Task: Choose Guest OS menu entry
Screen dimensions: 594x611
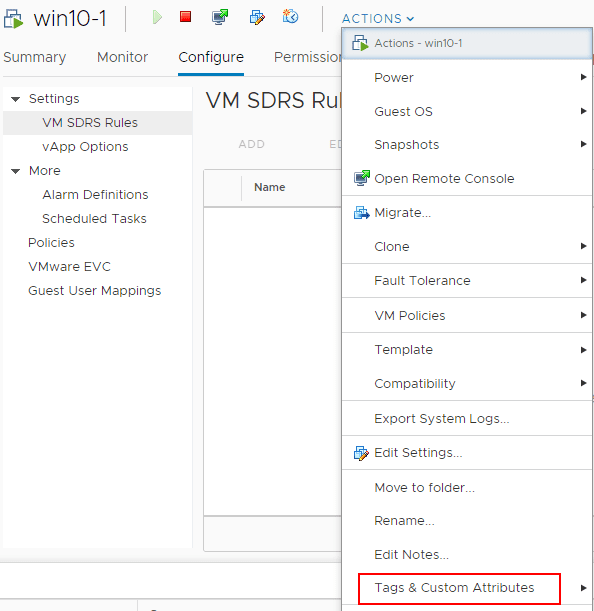Action: [467, 111]
